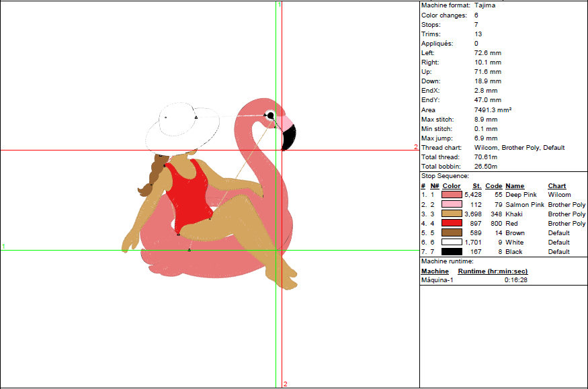Click the Chart column header
Screen dimensions: 588x389
557,186
